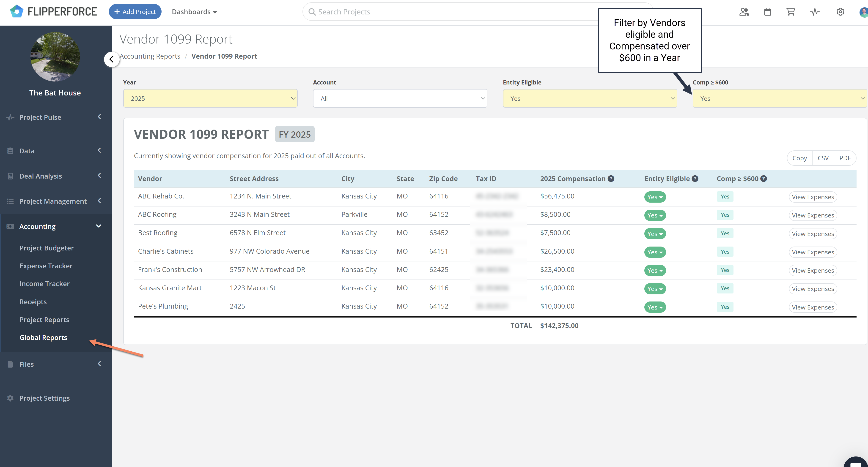The height and width of the screenshot is (467, 868).
Task: Open the team members icon
Action: (744, 12)
